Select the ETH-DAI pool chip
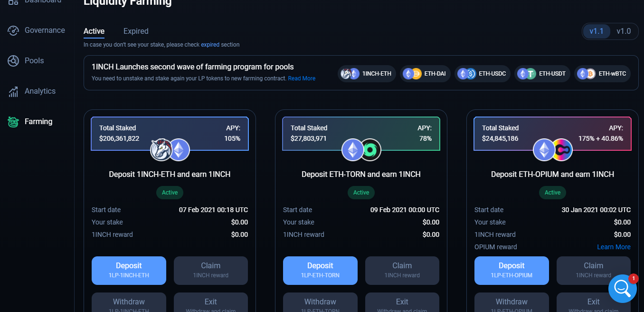644x312 pixels. click(424, 74)
